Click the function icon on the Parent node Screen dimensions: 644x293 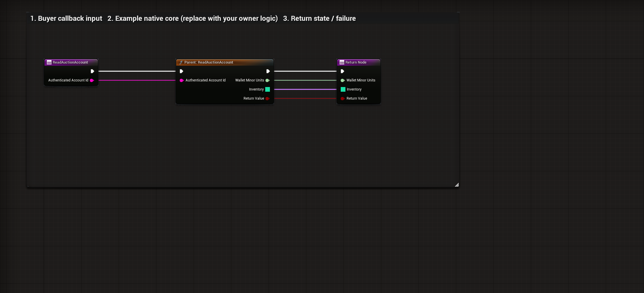tap(181, 62)
